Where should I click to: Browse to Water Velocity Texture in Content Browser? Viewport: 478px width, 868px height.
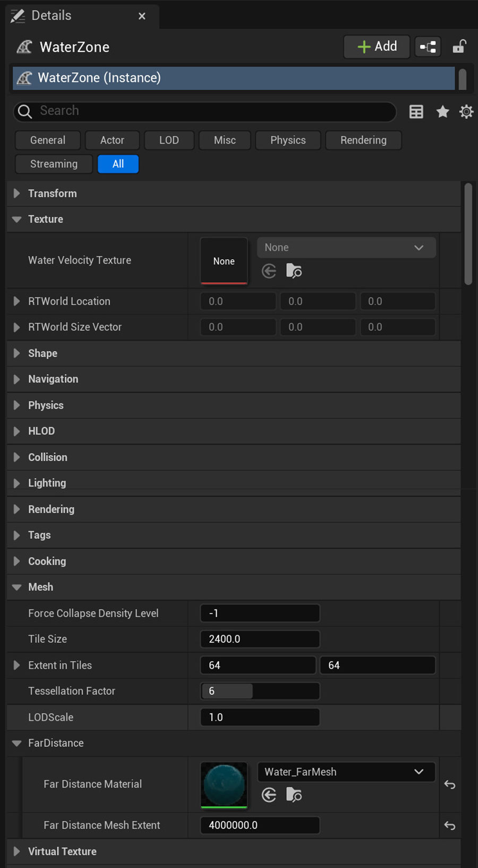294,271
